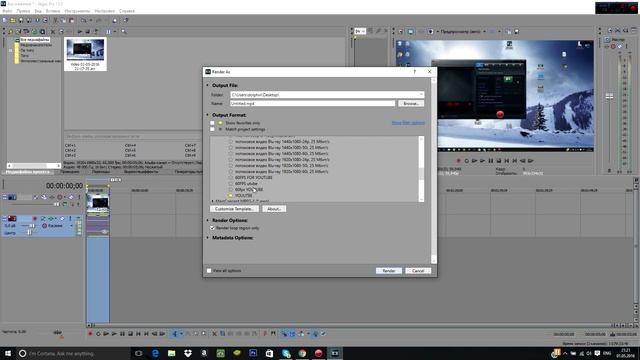Click the Save project toolbar icon
Screen dimensions: 640x360
[21, 20]
